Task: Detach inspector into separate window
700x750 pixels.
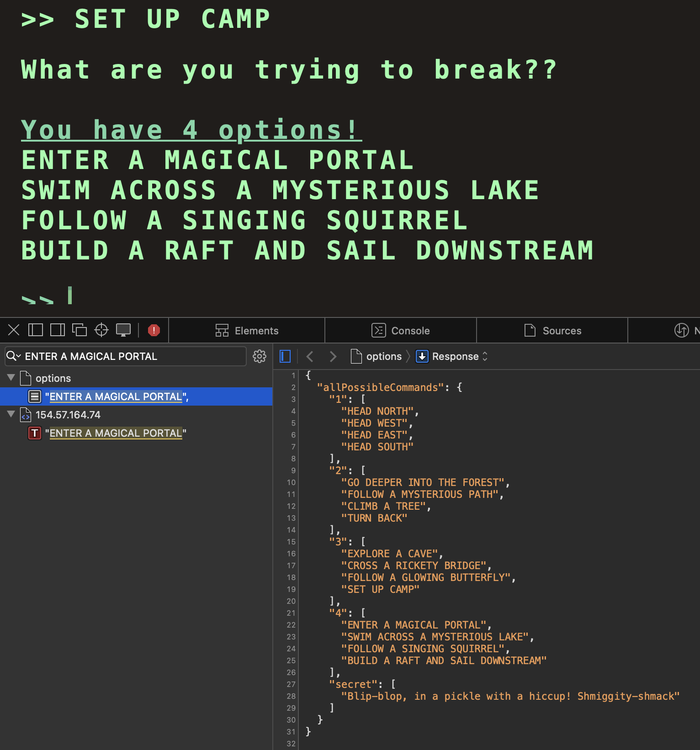Action: pyautogui.click(x=80, y=330)
